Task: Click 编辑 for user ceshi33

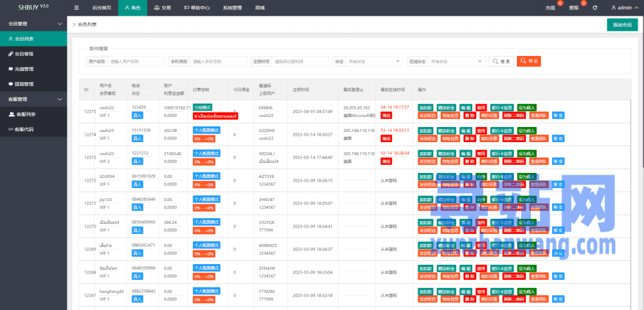Action: click(x=465, y=107)
